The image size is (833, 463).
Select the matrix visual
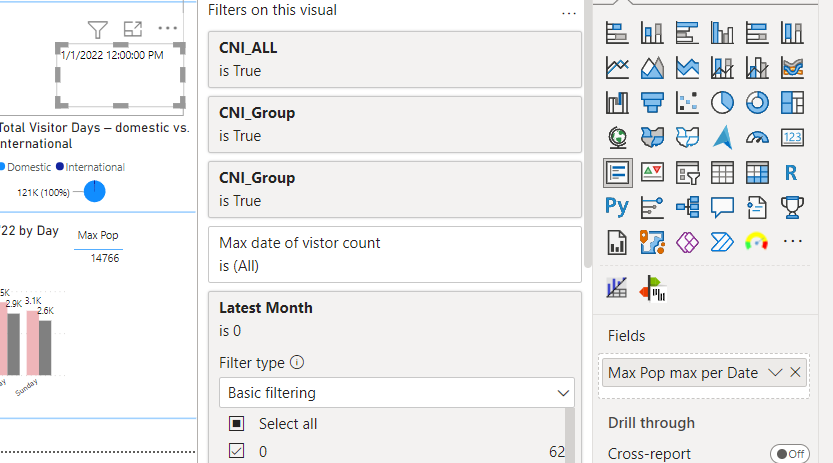coord(757,173)
